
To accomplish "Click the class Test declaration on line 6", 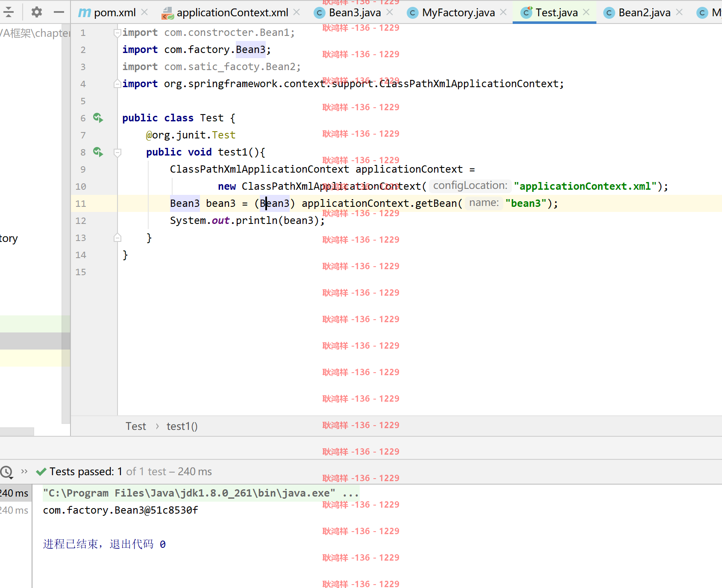I will point(179,118).
